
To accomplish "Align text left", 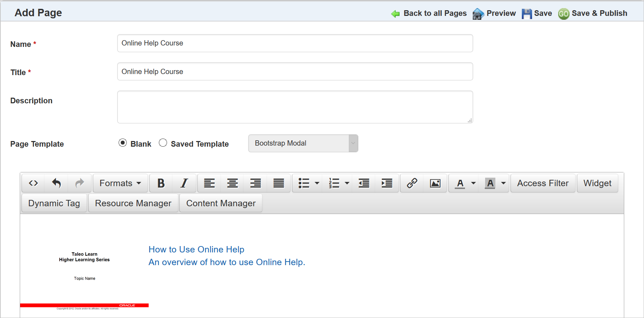I will 209,183.
